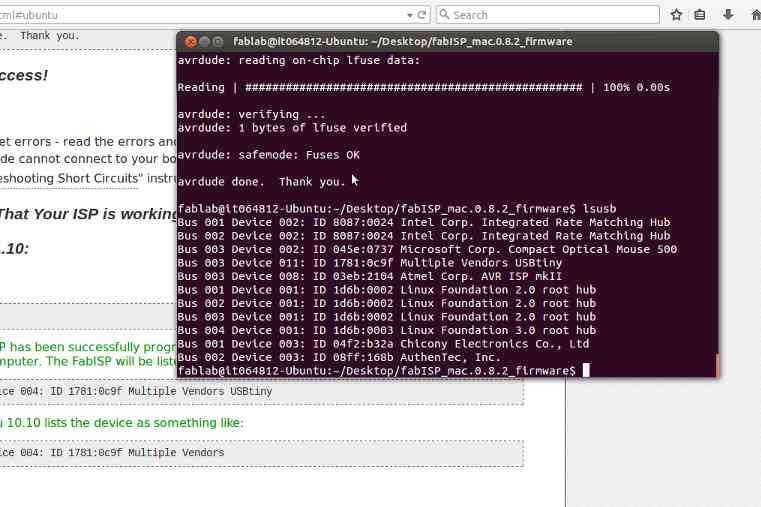
Task: Click the terminal scrollbar handle
Action: [717, 365]
